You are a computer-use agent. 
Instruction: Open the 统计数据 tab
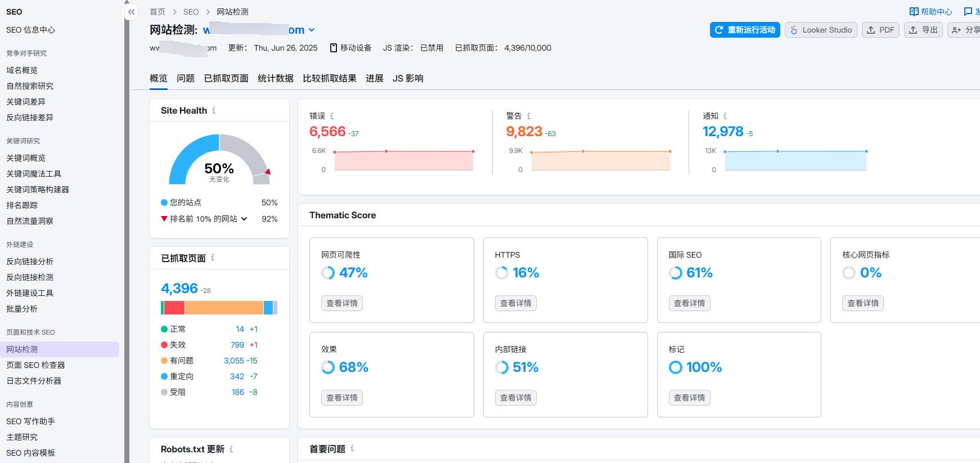[x=276, y=78]
